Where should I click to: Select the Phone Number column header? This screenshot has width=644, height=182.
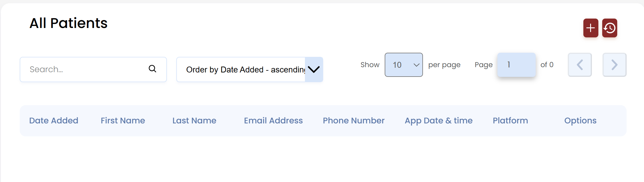click(353, 120)
